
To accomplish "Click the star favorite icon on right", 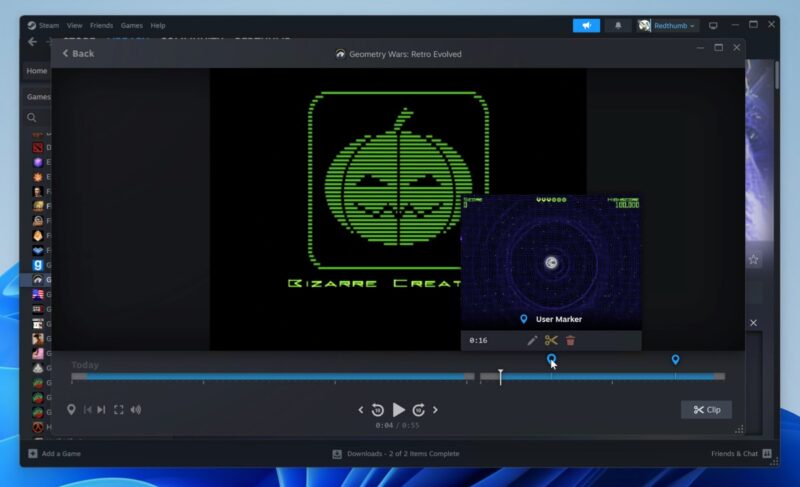I will coord(754,260).
